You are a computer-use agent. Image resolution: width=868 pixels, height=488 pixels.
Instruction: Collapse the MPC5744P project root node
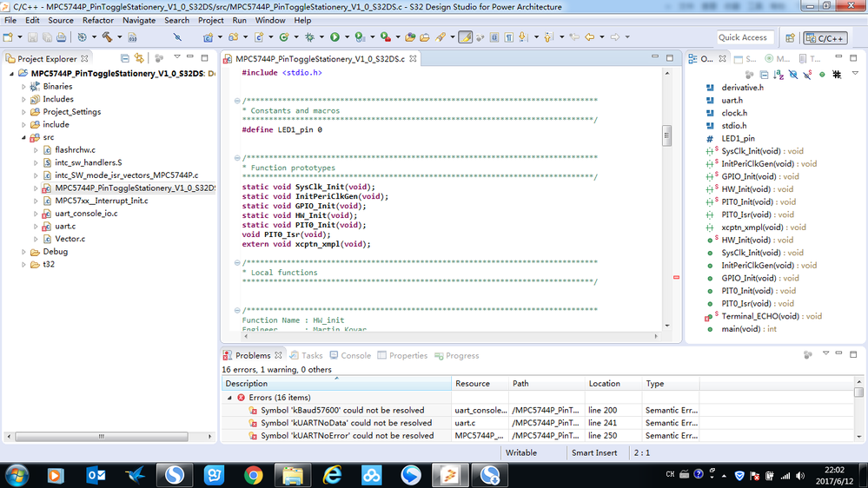pos(11,74)
